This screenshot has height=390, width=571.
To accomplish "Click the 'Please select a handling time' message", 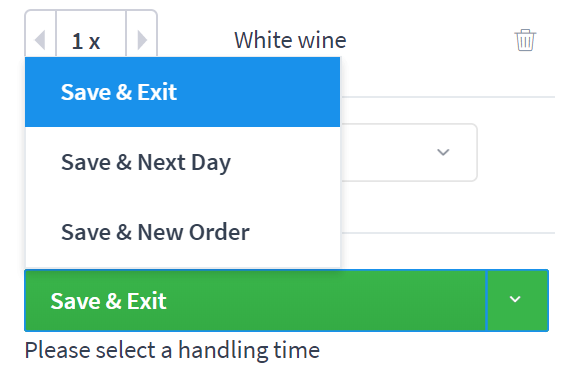I will click(x=172, y=350).
